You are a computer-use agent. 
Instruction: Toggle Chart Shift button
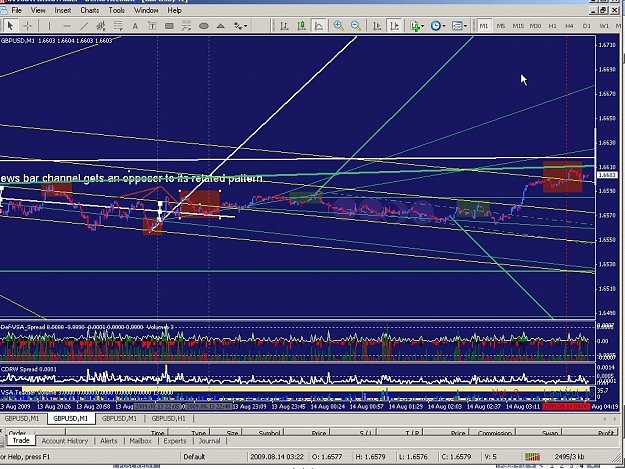pos(395,26)
